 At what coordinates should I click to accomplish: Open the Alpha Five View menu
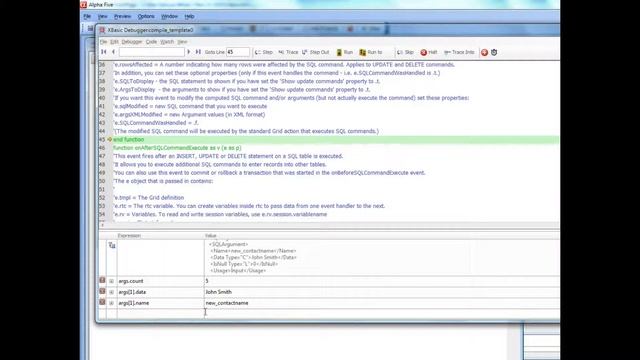(102, 16)
